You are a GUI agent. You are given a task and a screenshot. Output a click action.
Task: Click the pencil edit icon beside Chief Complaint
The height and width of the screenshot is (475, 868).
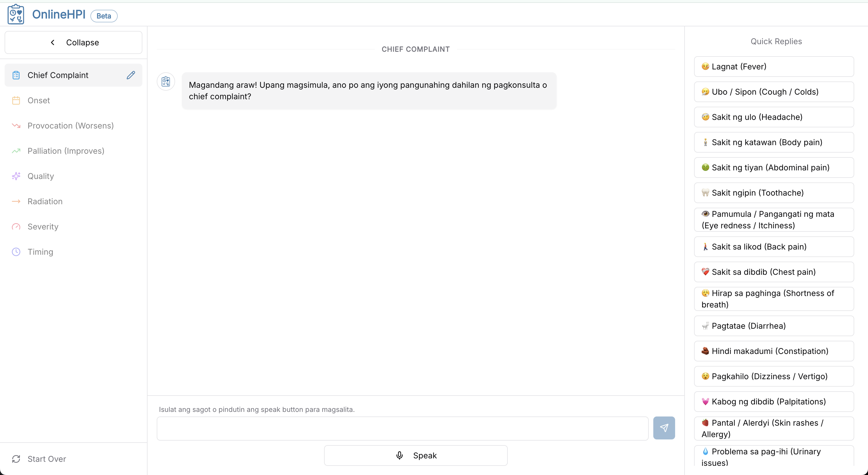(131, 75)
